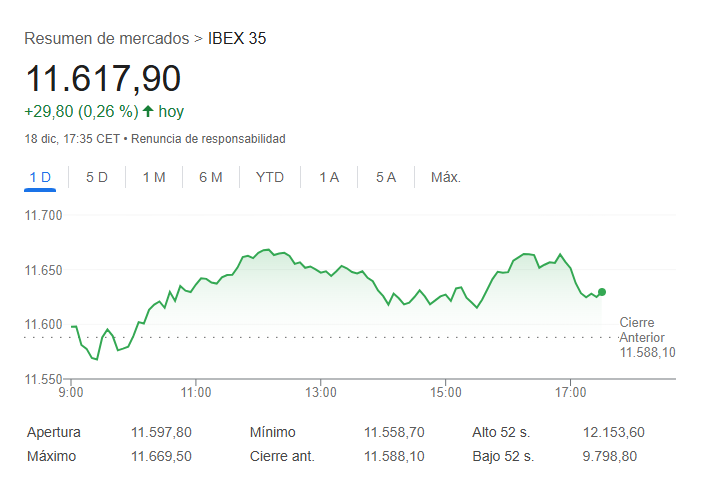Click the Mínimo value 11.558,70

pyautogui.click(x=394, y=432)
